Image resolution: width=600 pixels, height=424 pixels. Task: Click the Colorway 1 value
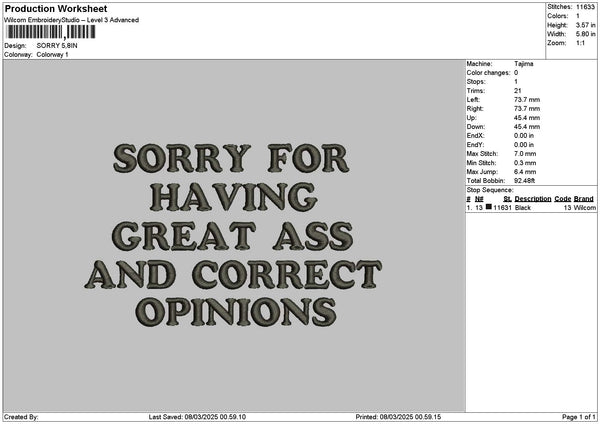[52, 55]
